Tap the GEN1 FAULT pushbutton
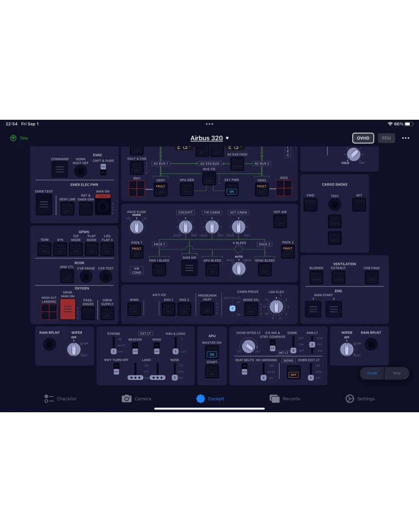Screen dimensions: 419x532 coord(161,189)
